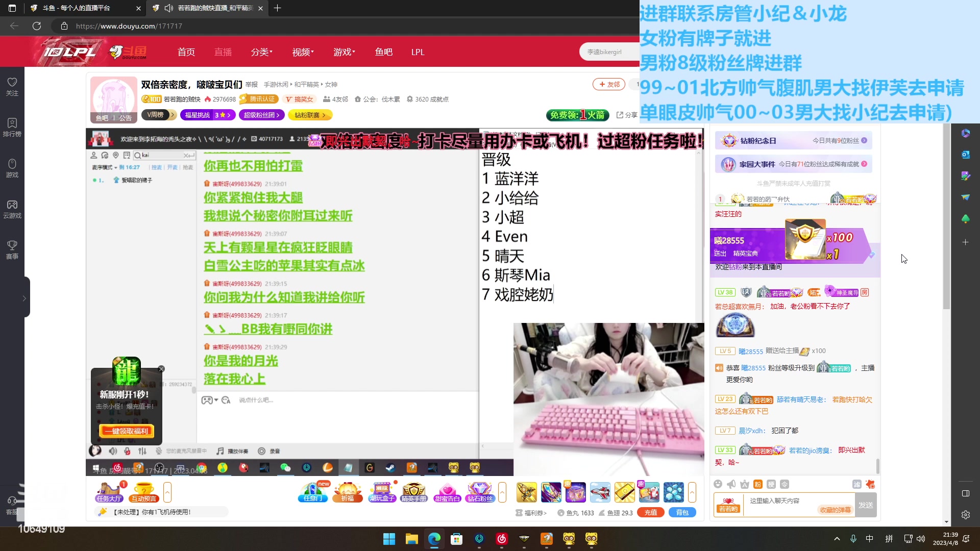This screenshot has width=980, height=551.
Task: Collapse the gift bar with the chevron
Action: pos(693,492)
